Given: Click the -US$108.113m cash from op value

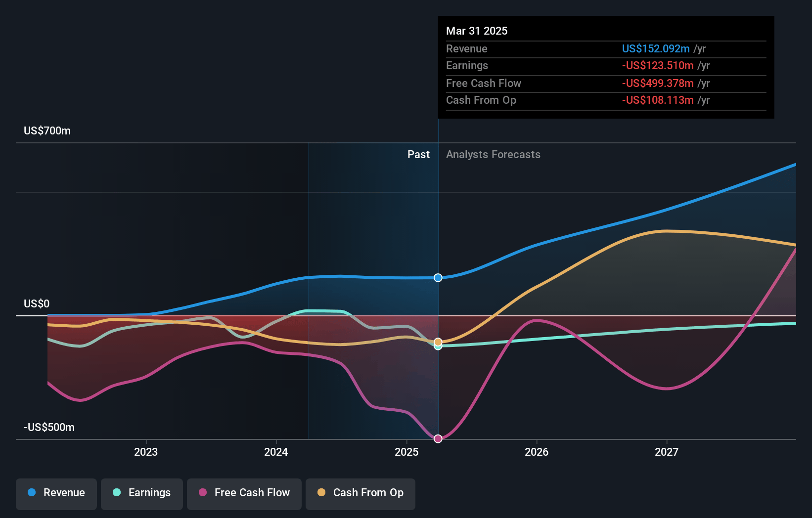Looking at the screenshot, I should click(658, 100).
